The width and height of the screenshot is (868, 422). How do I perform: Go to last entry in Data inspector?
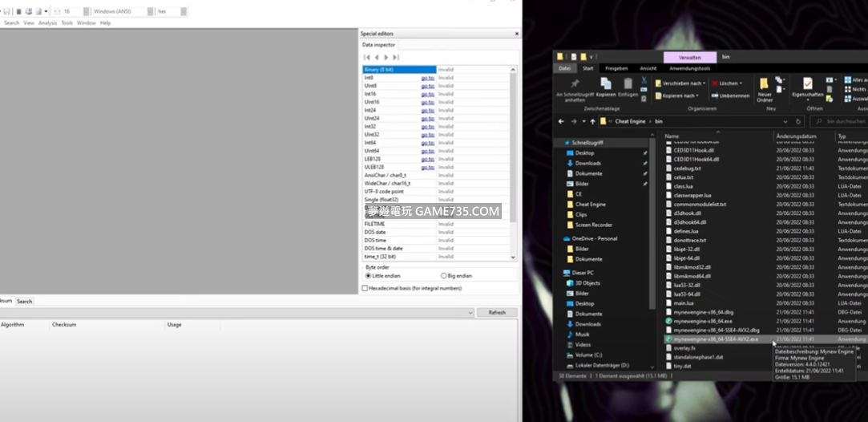(x=396, y=58)
